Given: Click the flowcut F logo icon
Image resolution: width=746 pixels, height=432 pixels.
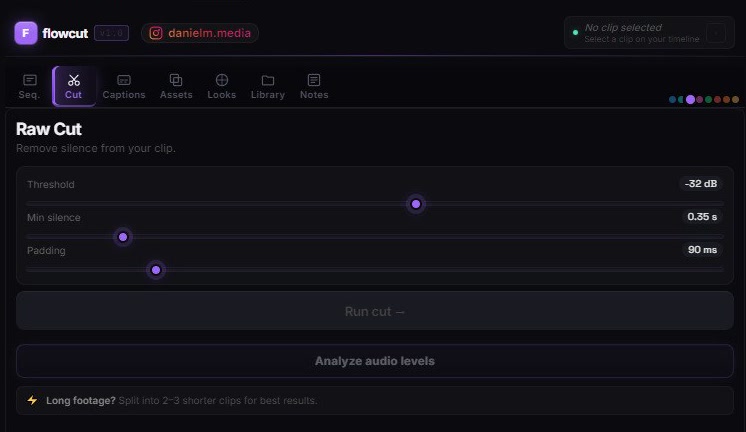Looking at the screenshot, I should [26, 33].
